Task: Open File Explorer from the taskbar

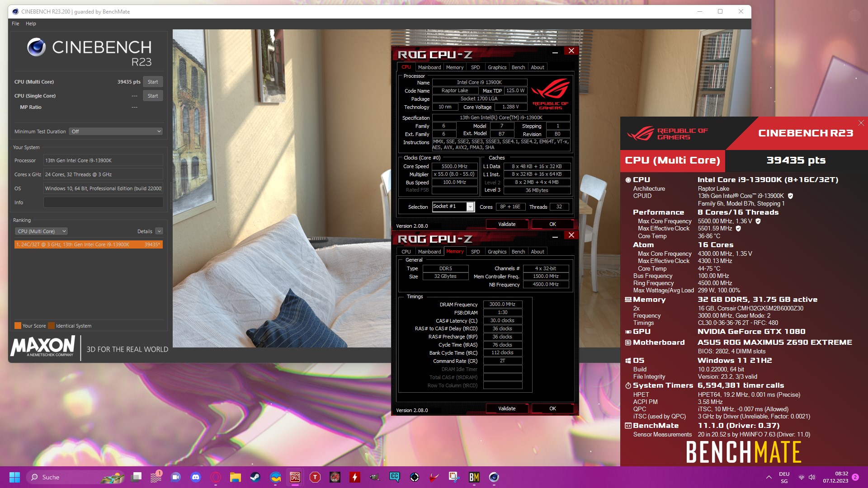Action: click(236, 477)
